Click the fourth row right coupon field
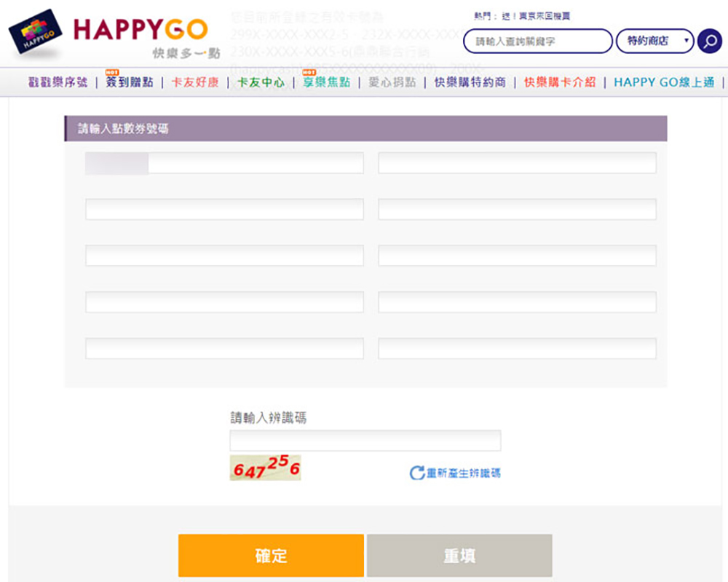The width and height of the screenshot is (728, 582). pyautogui.click(x=517, y=302)
